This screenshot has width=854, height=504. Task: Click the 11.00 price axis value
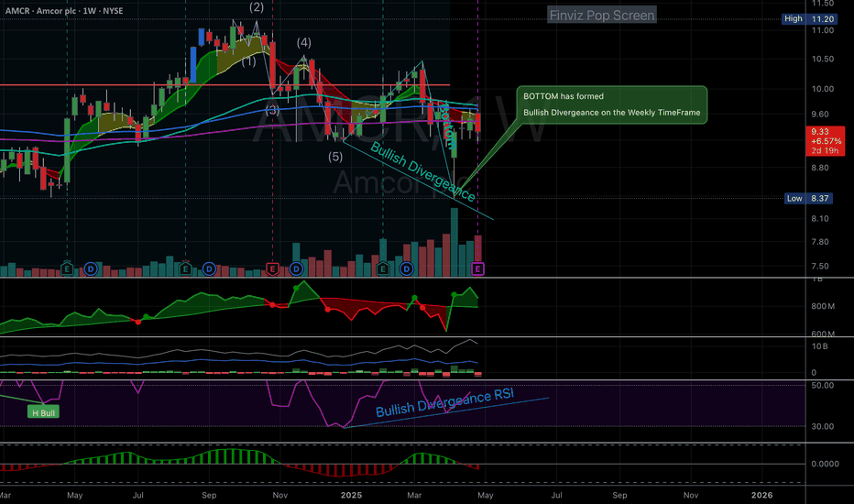(823, 30)
